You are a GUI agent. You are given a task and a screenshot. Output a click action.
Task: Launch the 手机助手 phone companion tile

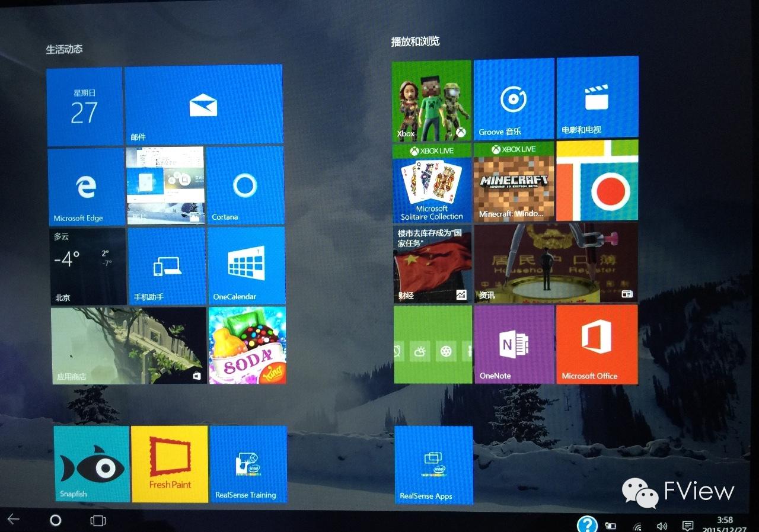(167, 265)
